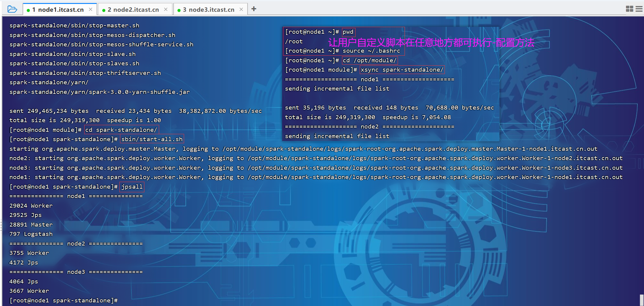Click the 'cd spark-standalone/' command
This screenshot has height=306, width=644.
[x=121, y=130]
